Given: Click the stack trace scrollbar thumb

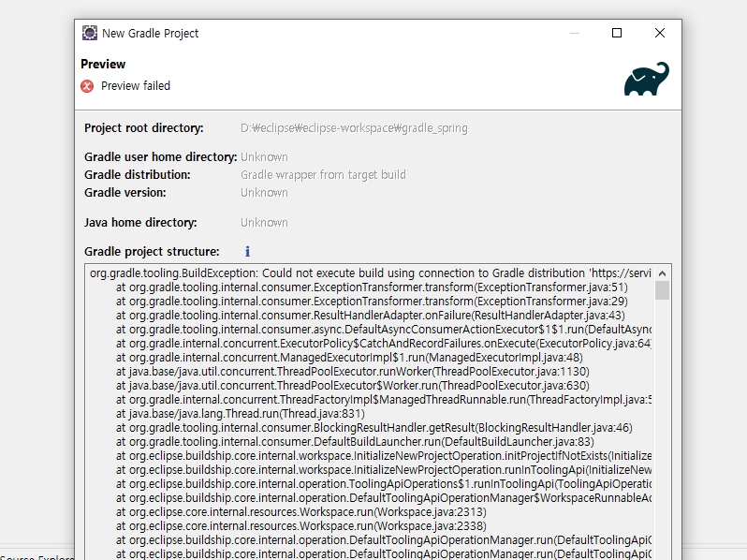Looking at the screenshot, I should pyautogui.click(x=662, y=290).
